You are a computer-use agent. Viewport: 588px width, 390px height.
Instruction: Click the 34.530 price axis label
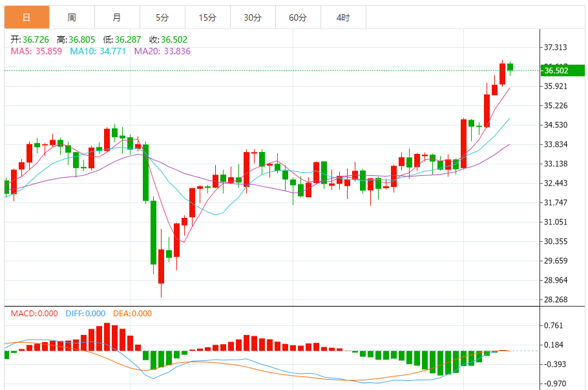pos(556,125)
